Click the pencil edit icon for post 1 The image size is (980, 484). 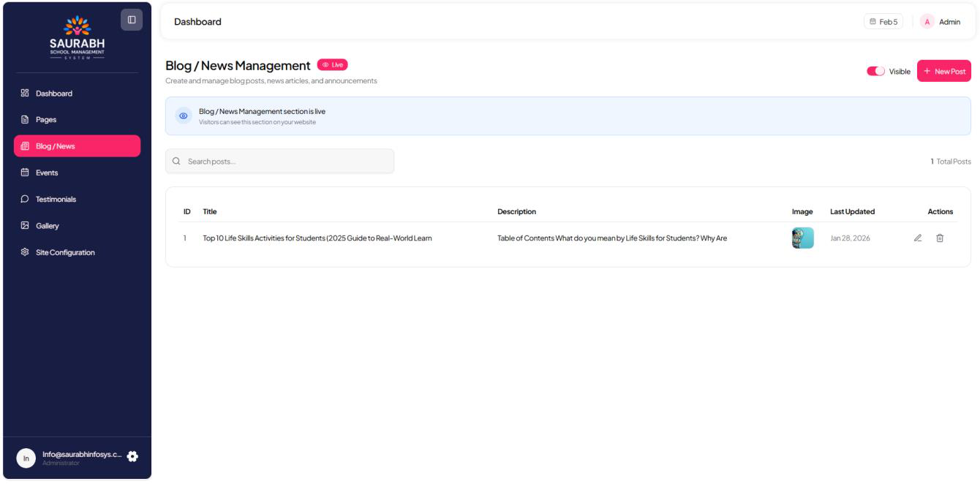click(918, 238)
